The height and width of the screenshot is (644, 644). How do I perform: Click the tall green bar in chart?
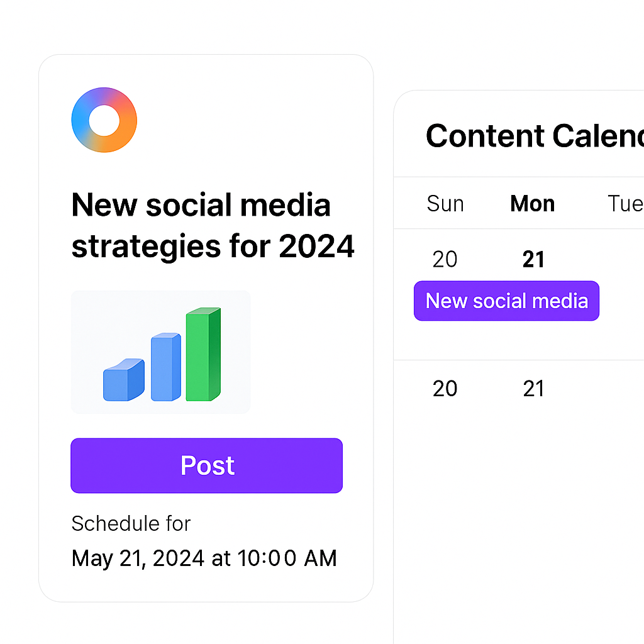[203, 355]
